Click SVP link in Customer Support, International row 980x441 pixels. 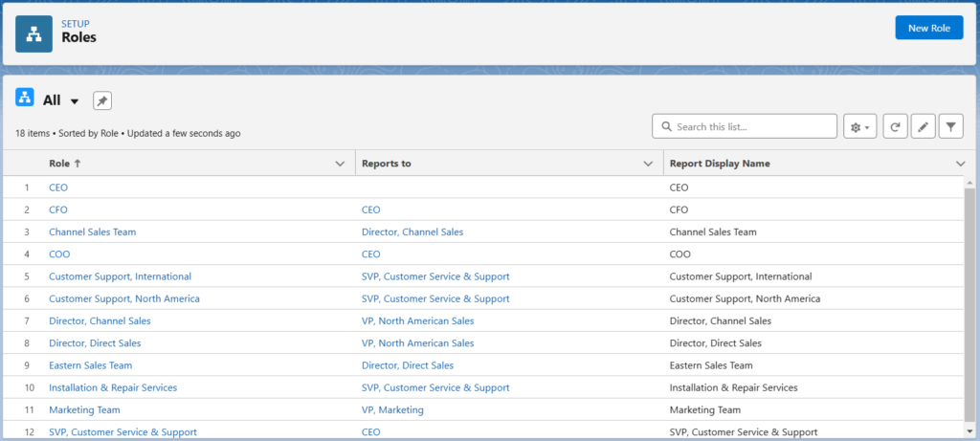tap(435, 276)
